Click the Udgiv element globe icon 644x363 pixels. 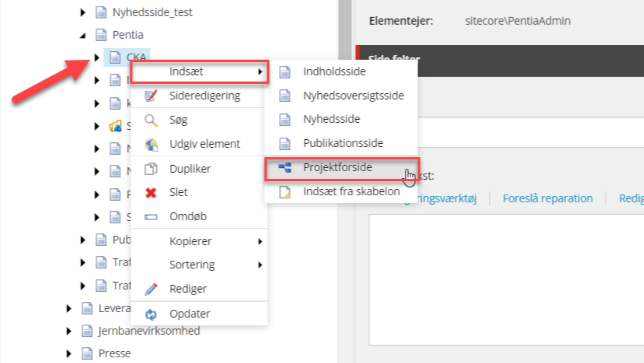pos(151,145)
